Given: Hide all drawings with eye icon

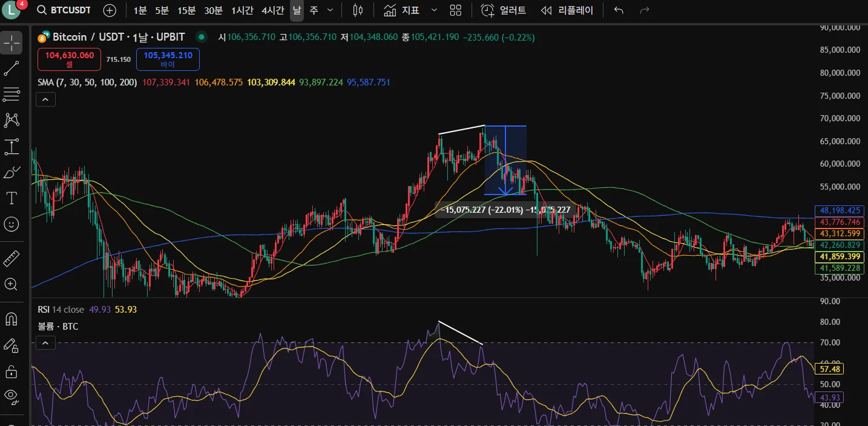Looking at the screenshot, I should coord(12,396).
